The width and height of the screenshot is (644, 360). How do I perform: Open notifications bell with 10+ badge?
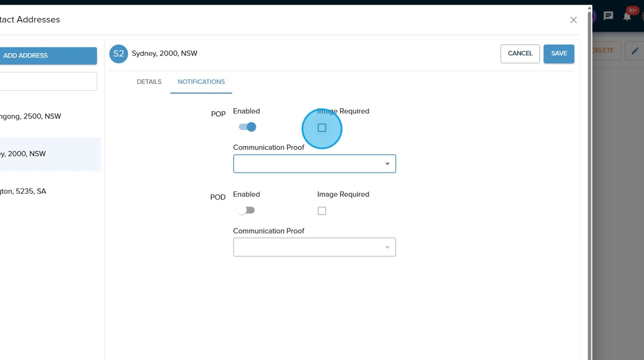(x=627, y=16)
